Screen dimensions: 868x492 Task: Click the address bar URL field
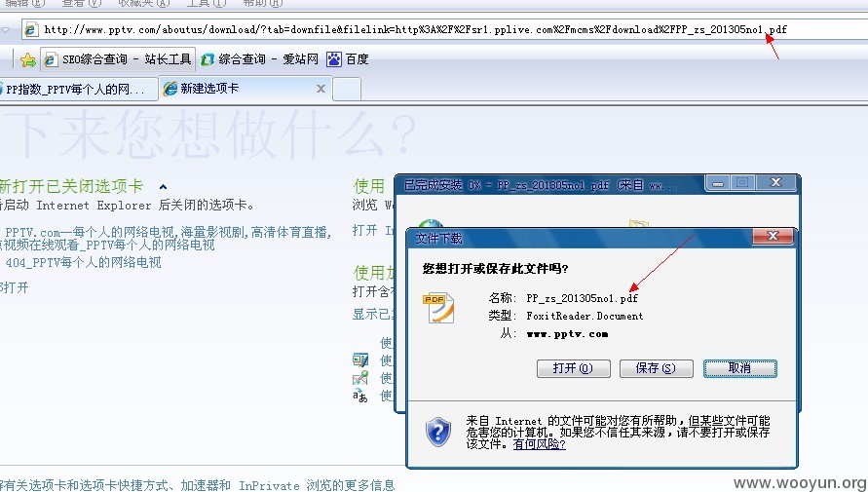tap(444, 29)
